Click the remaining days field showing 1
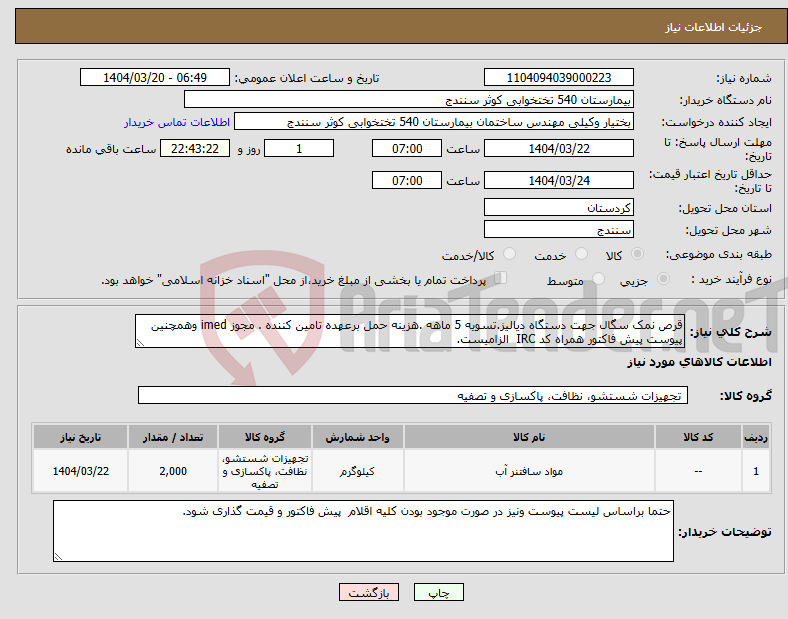Screen dimensions: 788x619 (299, 149)
